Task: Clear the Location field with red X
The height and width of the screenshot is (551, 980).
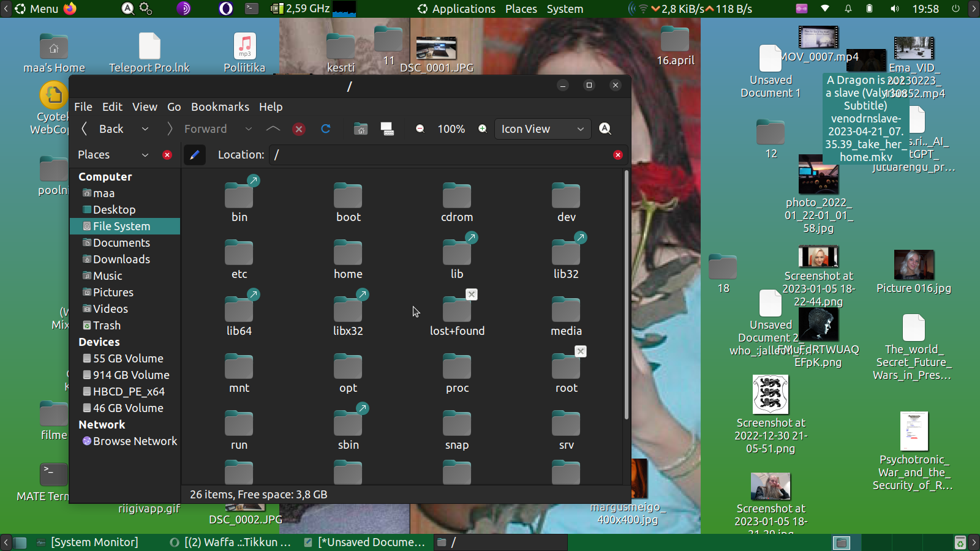Action: point(618,155)
